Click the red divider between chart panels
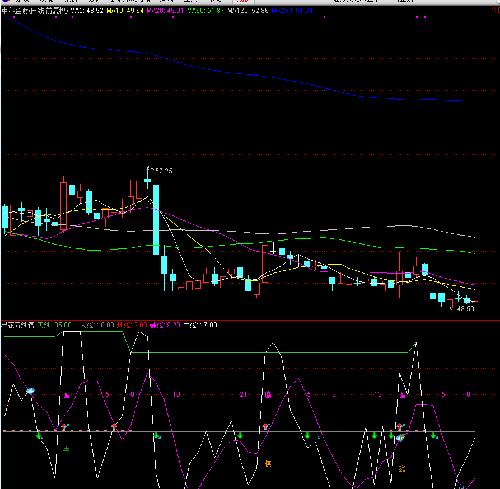 tap(250, 320)
